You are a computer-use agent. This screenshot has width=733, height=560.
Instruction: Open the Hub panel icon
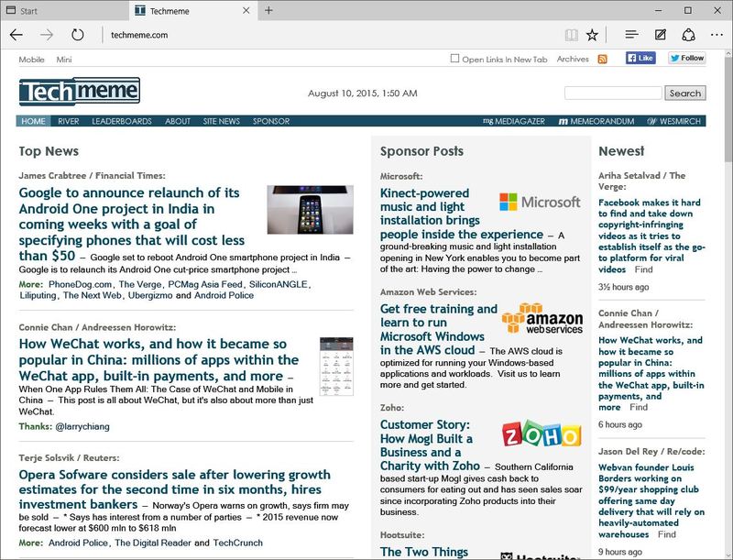coord(631,35)
